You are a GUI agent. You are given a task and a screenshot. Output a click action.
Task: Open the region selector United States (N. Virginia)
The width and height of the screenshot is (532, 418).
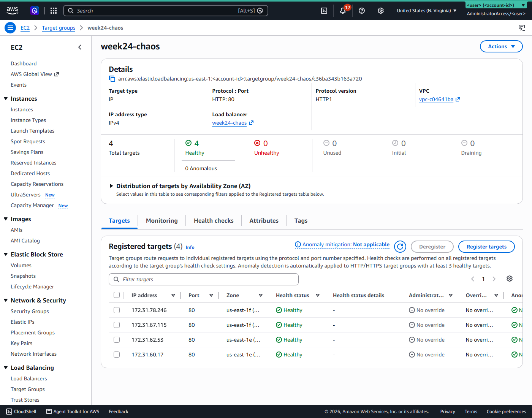pos(426,11)
